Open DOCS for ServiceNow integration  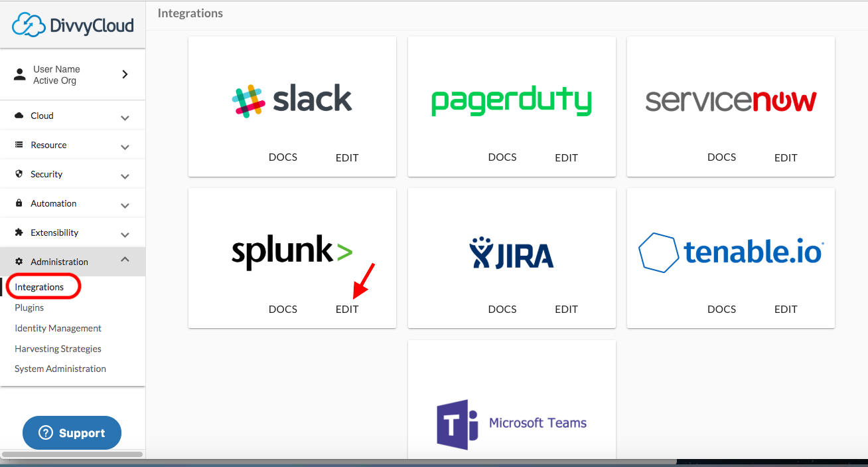(x=721, y=157)
